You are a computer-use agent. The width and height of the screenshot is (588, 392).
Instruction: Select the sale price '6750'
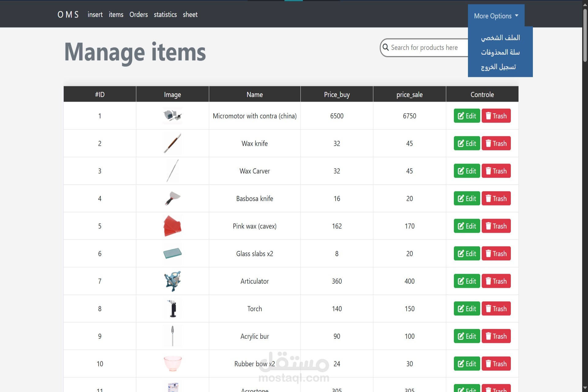coord(409,116)
